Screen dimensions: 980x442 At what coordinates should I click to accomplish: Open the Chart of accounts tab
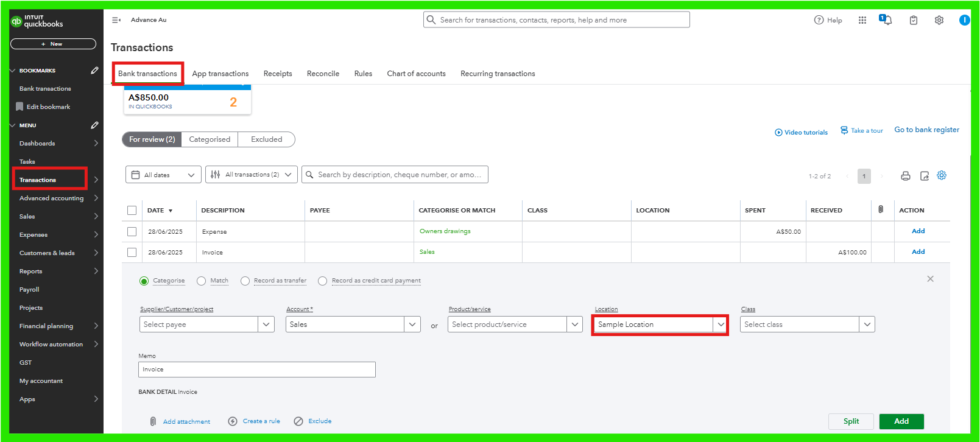pyautogui.click(x=416, y=74)
